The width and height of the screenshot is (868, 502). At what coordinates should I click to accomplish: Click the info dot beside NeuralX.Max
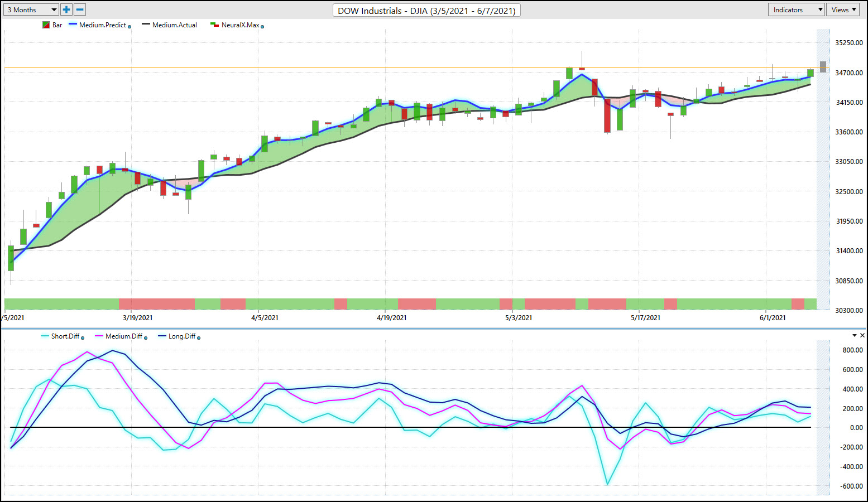click(x=262, y=26)
